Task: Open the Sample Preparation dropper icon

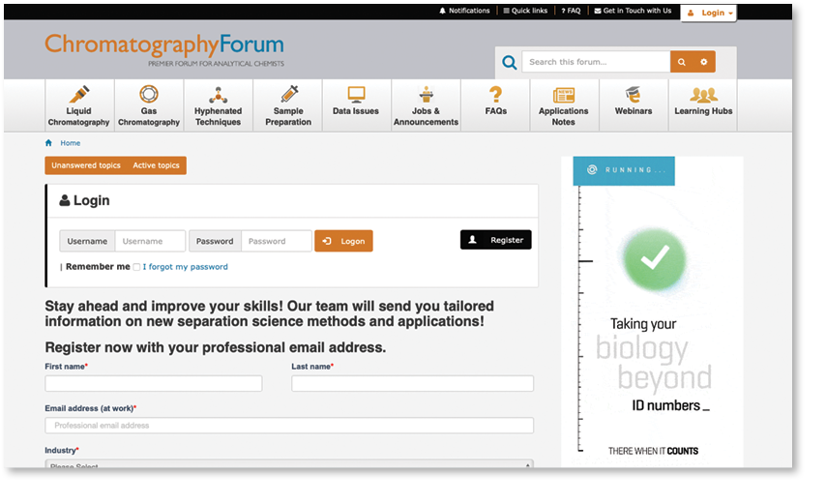Action: click(x=288, y=95)
